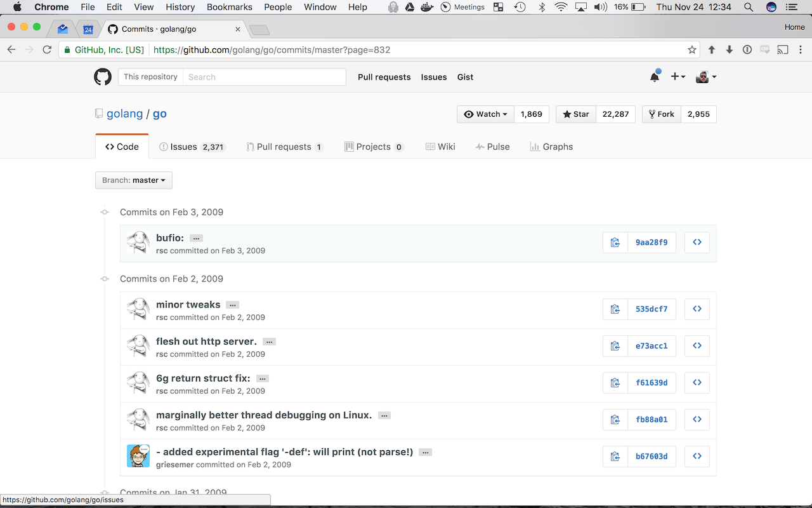Open the Chrome Bookmarks menu

tap(230, 7)
